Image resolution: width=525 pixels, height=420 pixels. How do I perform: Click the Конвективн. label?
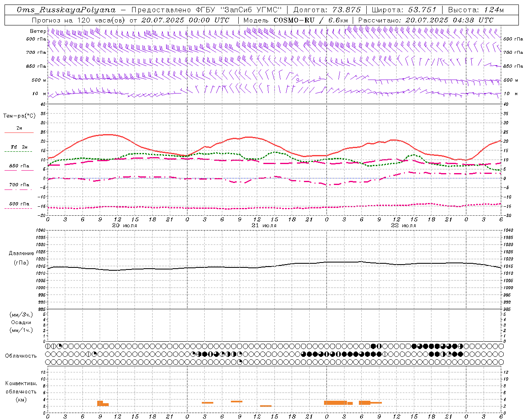pyautogui.click(x=21, y=383)
